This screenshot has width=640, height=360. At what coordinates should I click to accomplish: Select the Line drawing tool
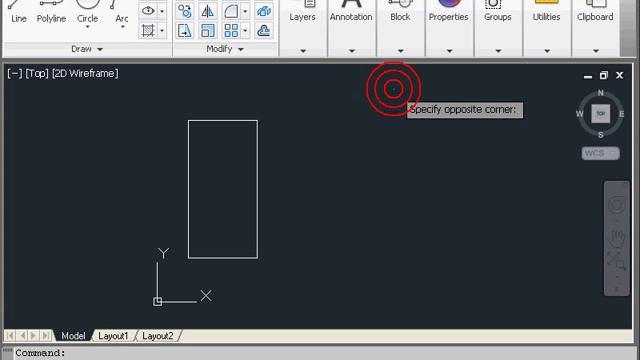point(18,12)
